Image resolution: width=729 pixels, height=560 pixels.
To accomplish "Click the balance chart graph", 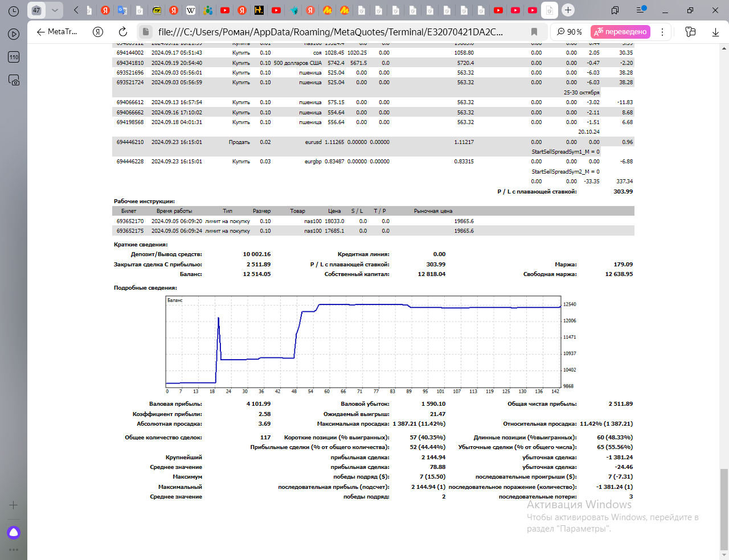I will click(x=363, y=341).
